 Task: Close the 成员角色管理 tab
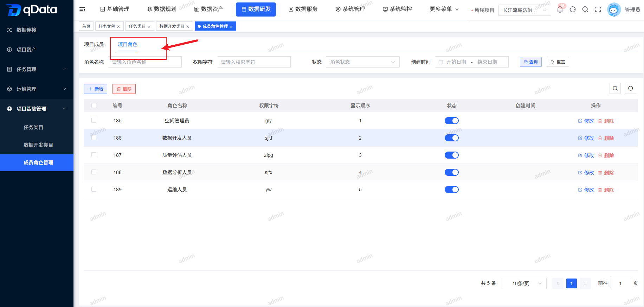[x=231, y=27]
